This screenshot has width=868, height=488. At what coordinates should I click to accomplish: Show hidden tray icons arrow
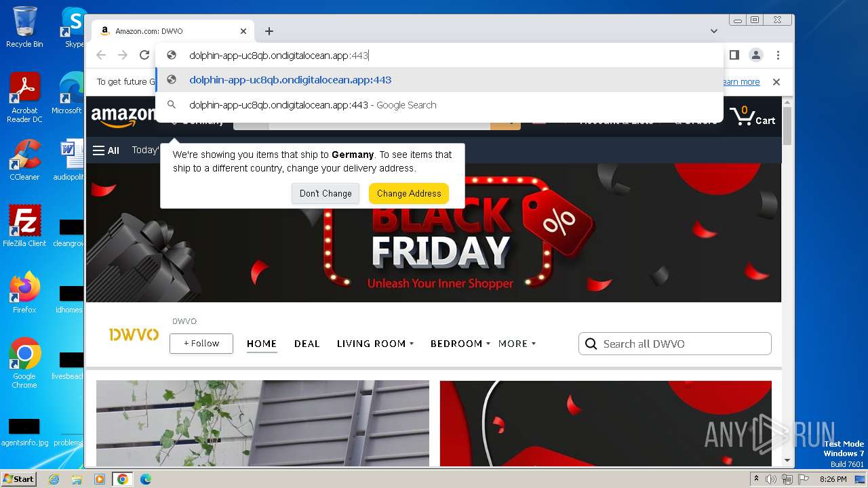point(757,479)
